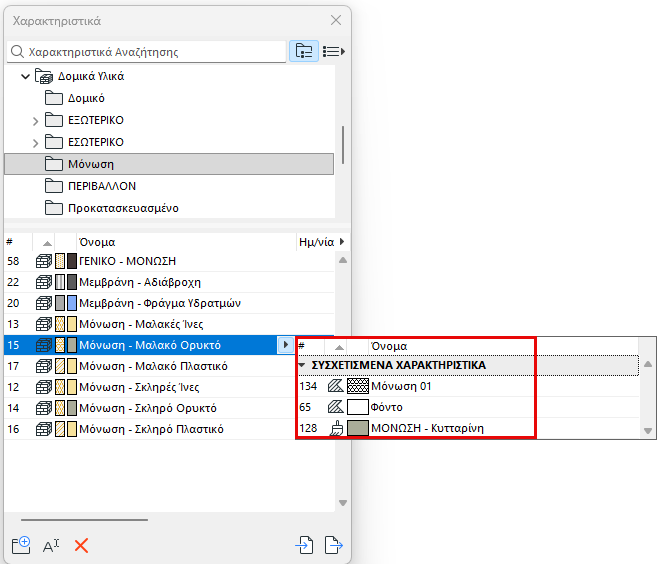The image size is (657, 564).
Task: Sort by type using the arrow column header
Action: 47,243
